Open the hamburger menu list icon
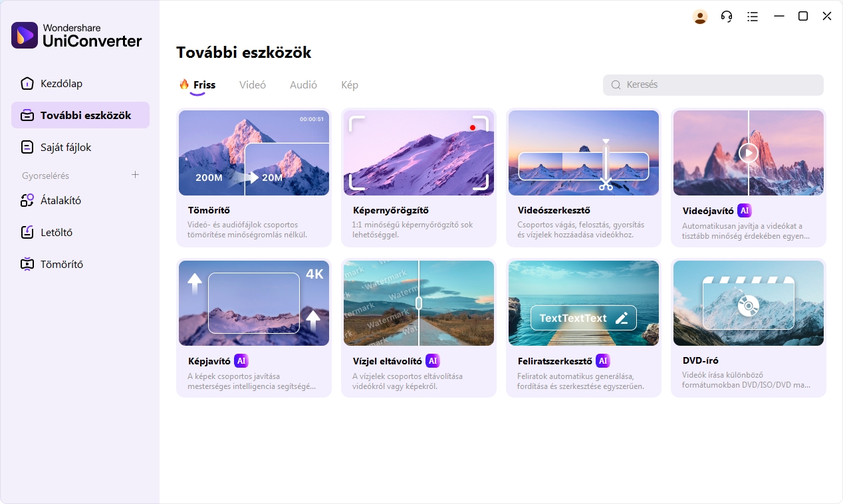Image resolution: width=843 pixels, height=504 pixels. point(753,17)
